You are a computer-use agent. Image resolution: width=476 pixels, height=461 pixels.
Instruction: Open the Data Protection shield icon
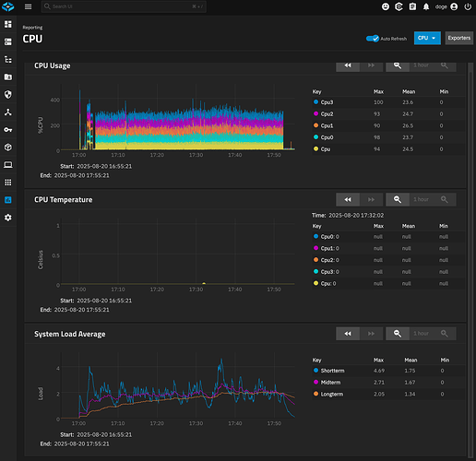(x=8, y=94)
